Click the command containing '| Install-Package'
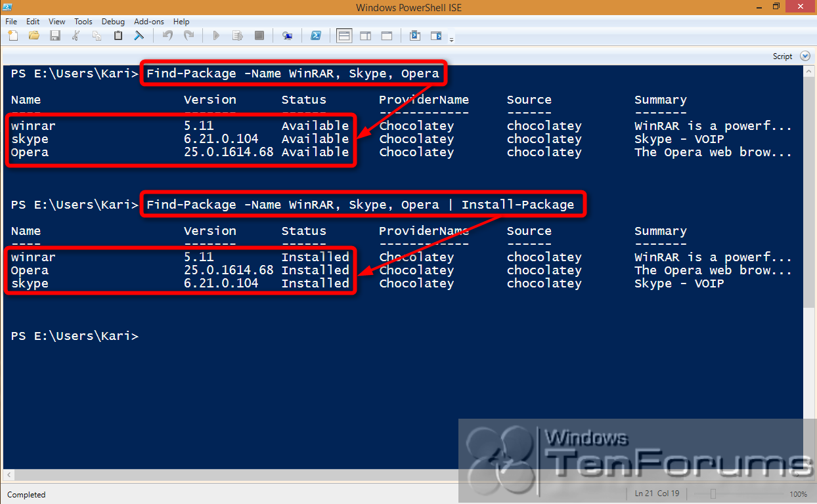The image size is (817, 504). click(361, 205)
